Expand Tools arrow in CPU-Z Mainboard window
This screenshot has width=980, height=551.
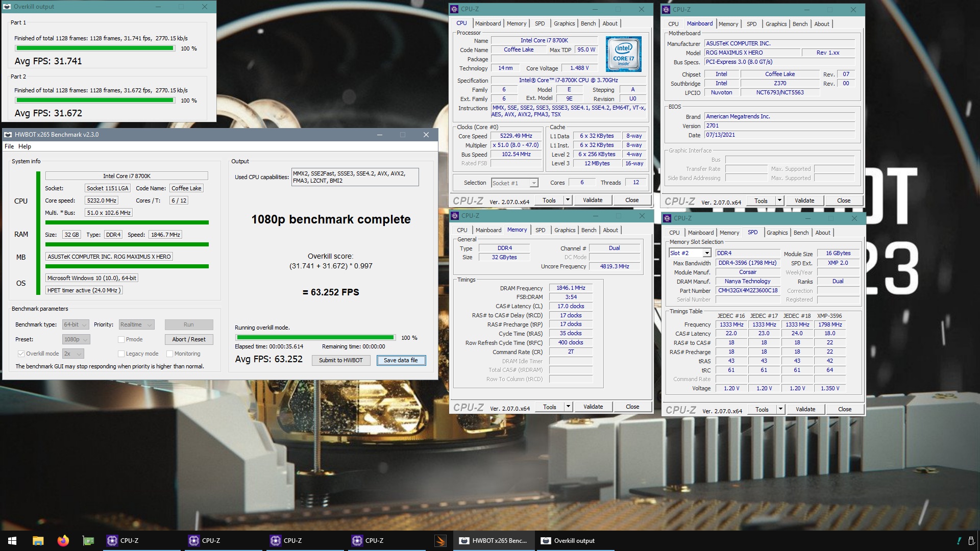click(x=779, y=201)
